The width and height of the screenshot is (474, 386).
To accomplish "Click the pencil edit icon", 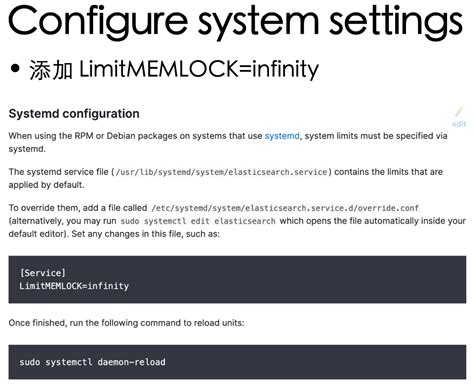I will point(459,112).
